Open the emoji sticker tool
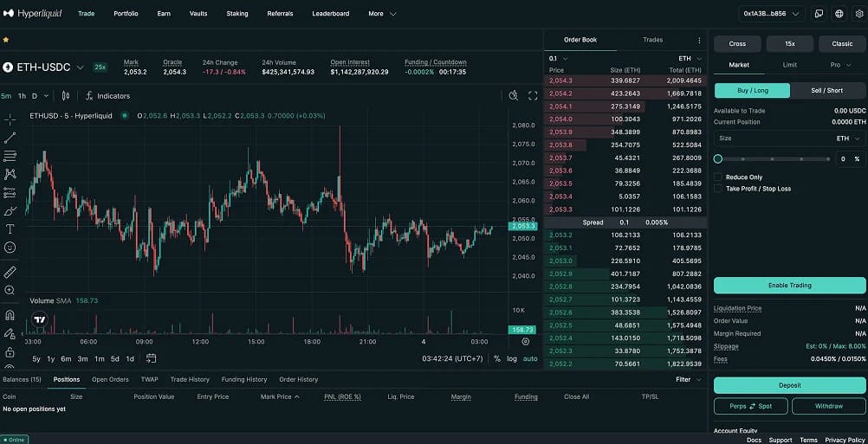 click(x=10, y=248)
